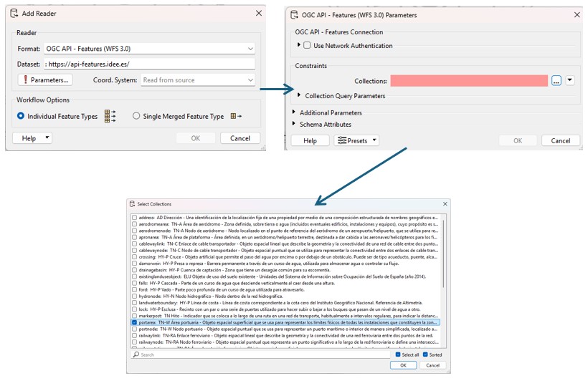The image size is (588, 381).
Task: Click the Single Merged Feature Type icon
Action: (236, 116)
